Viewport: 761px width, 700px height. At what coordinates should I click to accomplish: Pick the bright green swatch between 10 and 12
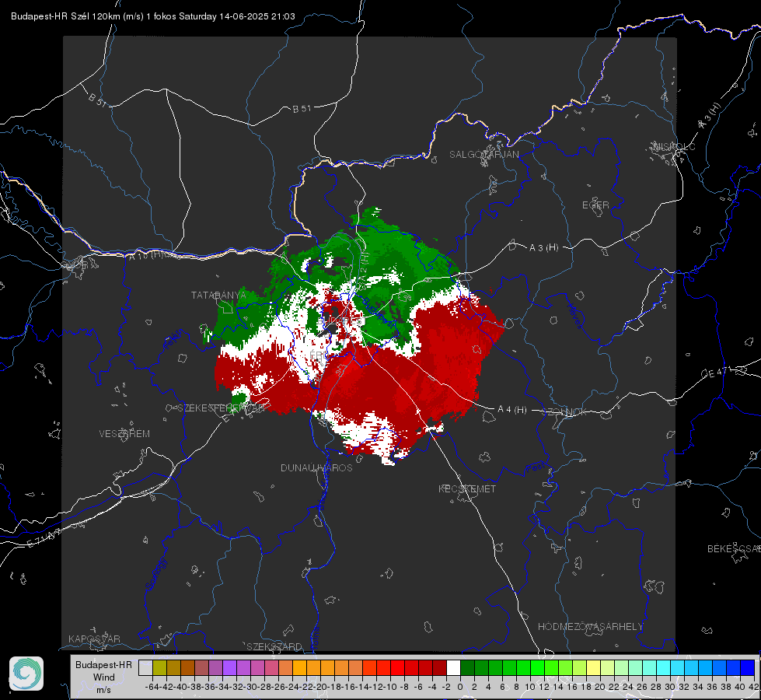pos(537,668)
